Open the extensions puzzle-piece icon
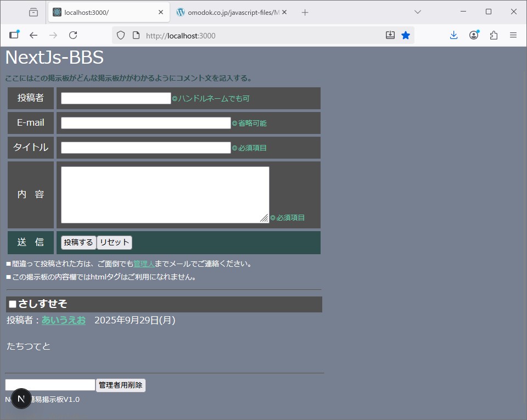The width and height of the screenshot is (527, 420). [x=494, y=35]
